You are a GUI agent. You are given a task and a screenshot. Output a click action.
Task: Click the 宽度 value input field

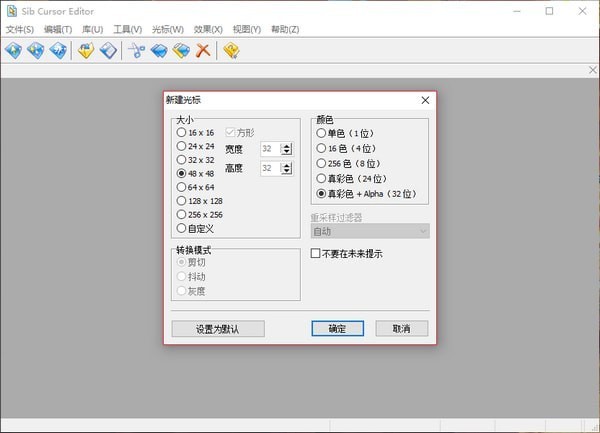coord(268,148)
